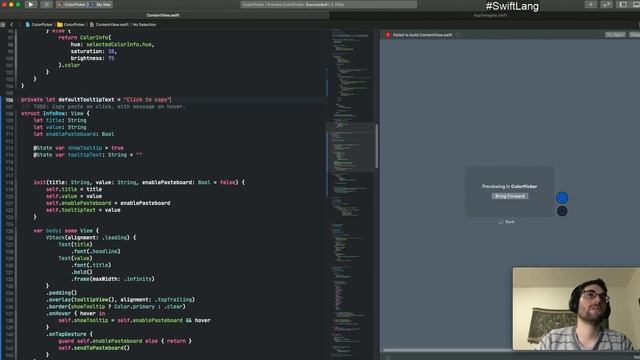Click the guard self.enablePasteboard line
The height and width of the screenshot is (360, 640).
pyautogui.click(x=125, y=341)
